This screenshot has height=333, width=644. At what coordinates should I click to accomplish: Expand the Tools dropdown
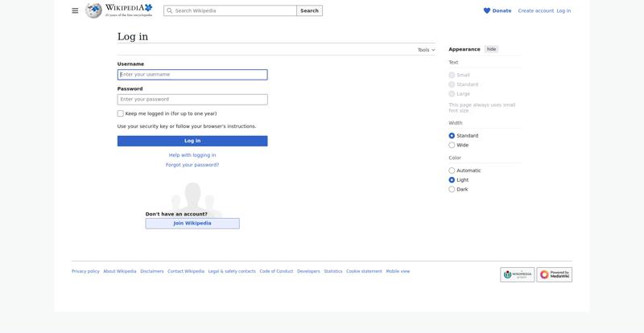426,50
